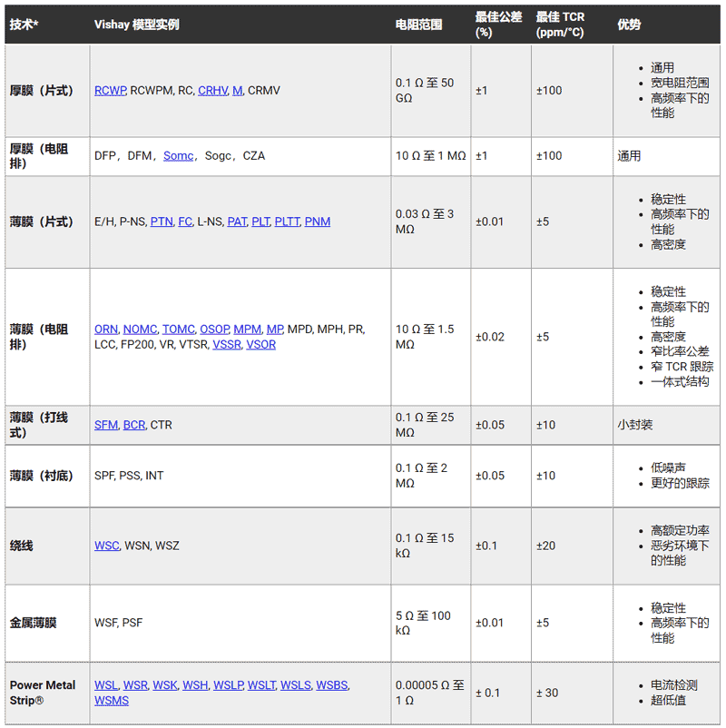Click the 0.00005 Ω 至 1 Ω cell
Image resolution: width=726 pixels, height=728 pixels.
click(x=429, y=693)
